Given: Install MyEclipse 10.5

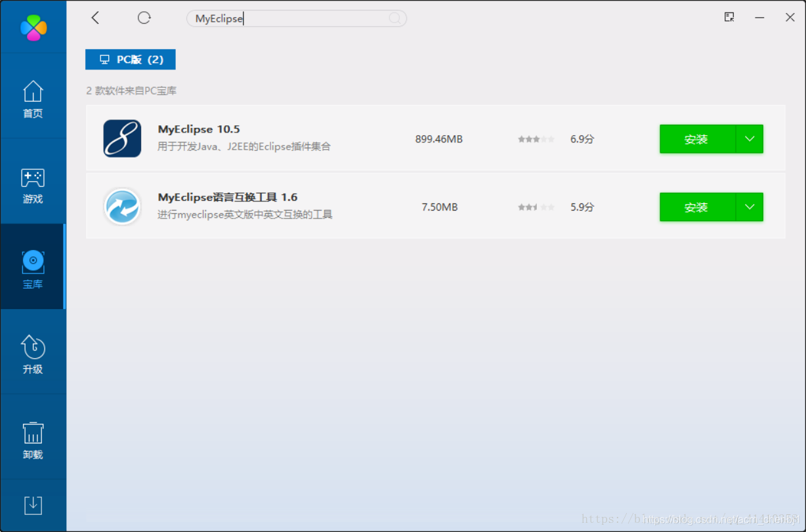Looking at the screenshot, I should (697, 139).
